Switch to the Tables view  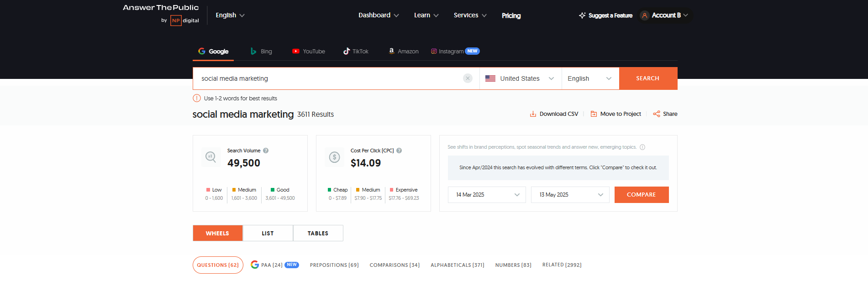[x=318, y=233]
